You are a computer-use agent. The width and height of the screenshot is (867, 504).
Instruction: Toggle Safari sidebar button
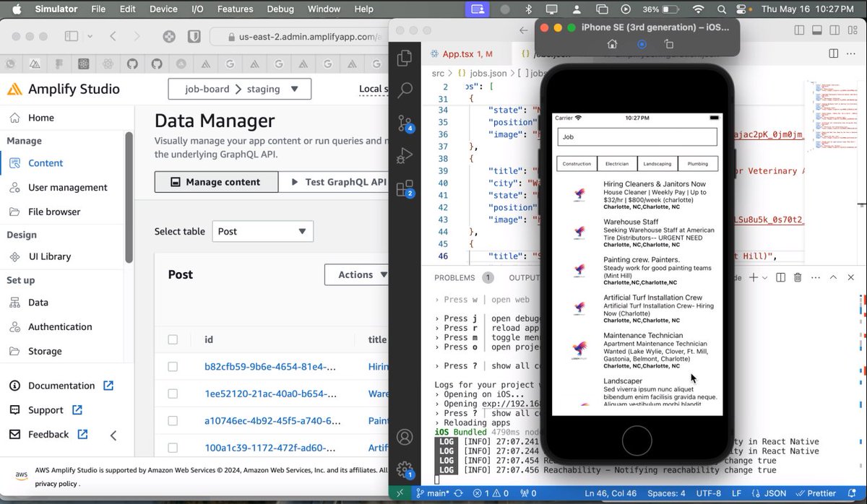tap(72, 36)
